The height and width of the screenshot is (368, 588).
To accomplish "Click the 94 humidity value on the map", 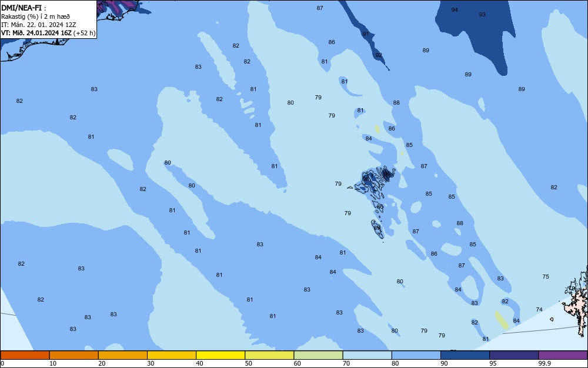I will pos(455,10).
